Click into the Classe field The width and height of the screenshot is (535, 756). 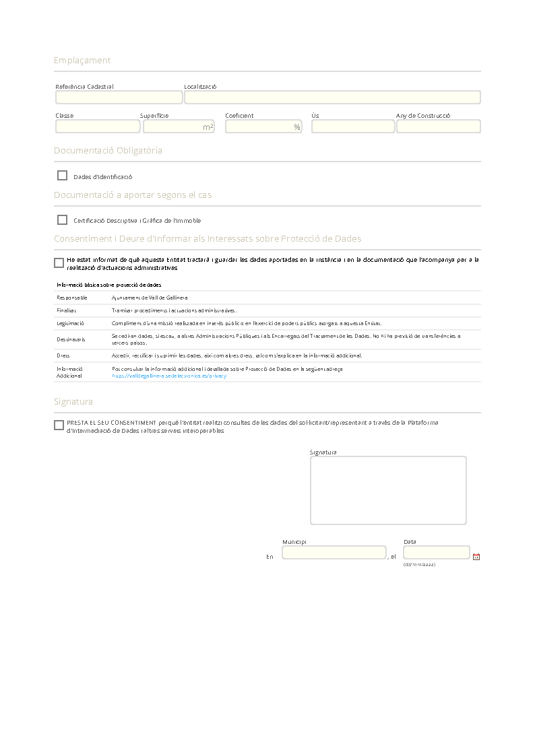coord(98,127)
